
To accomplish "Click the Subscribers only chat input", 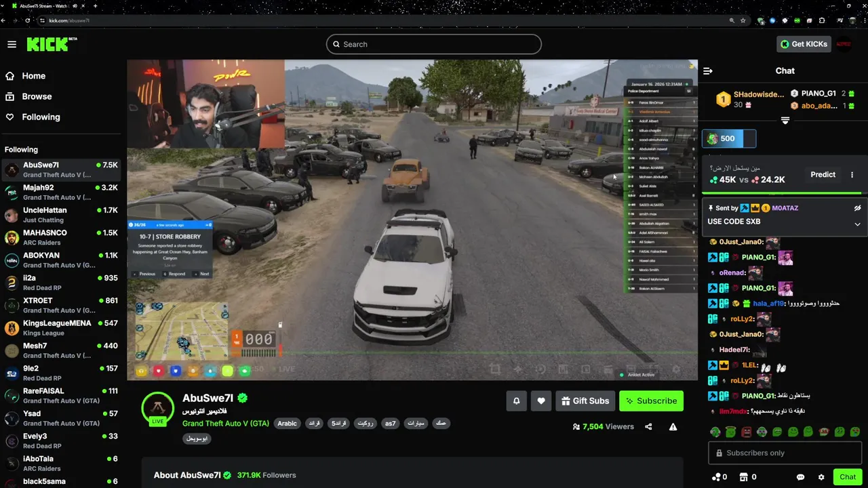I will click(785, 453).
